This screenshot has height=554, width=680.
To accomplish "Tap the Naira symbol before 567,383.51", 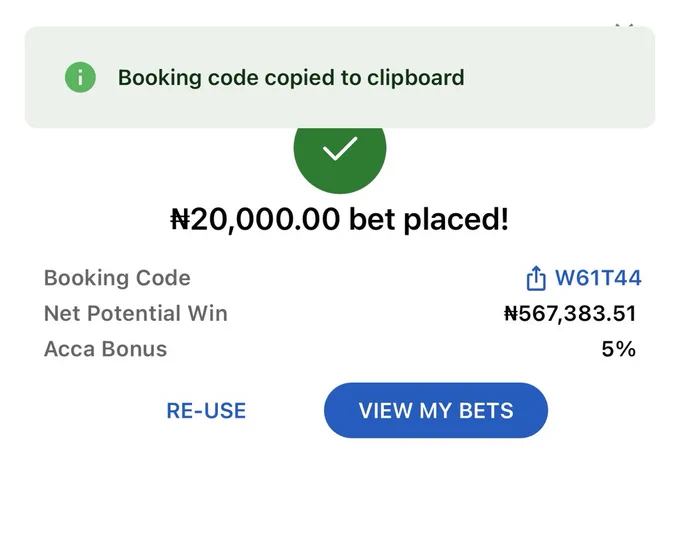I will 511,314.
